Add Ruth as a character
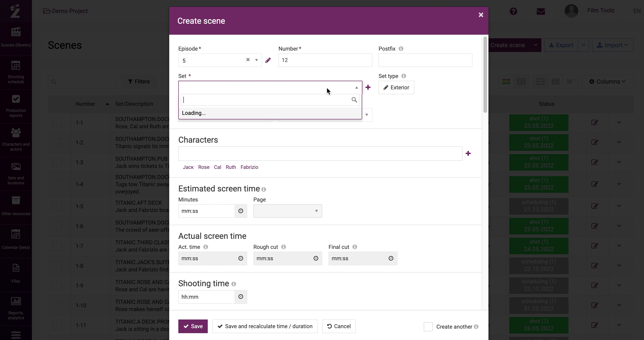This screenshot has width=644, height=340. point(231,167)
